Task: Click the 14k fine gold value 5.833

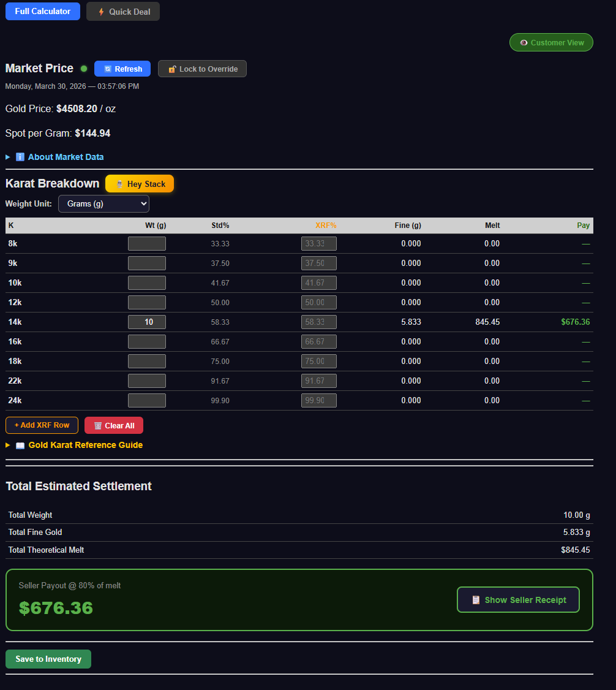Action: point(411,322)
